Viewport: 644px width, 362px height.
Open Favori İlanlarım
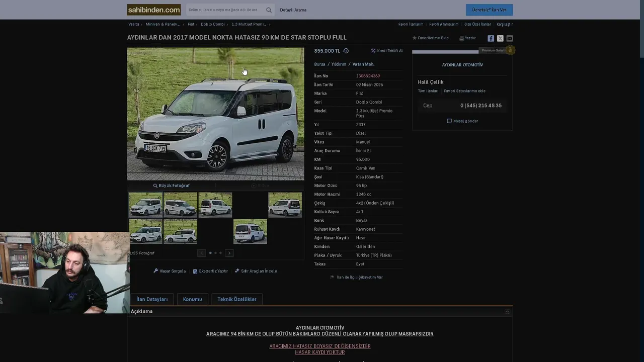[411, 24]
